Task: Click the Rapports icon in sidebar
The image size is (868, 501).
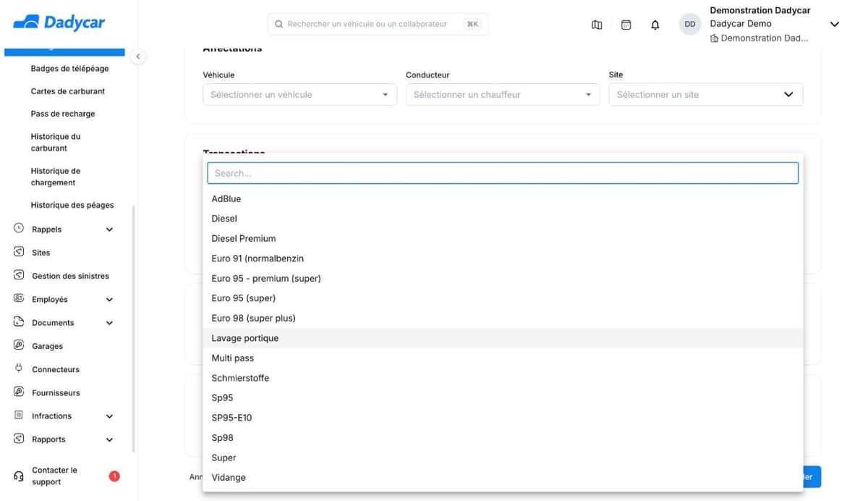Action: (19, 439)
